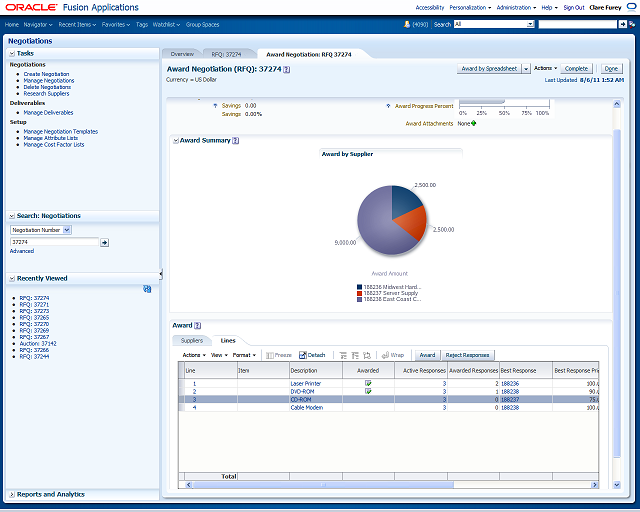Open Award by Spreadsheet dropdown arrow
This screenshot has width=640, height=512.
526,69
